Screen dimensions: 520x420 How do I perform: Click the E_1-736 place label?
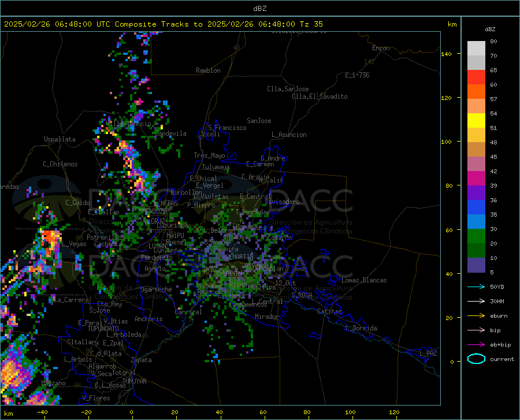coord(357,75)
